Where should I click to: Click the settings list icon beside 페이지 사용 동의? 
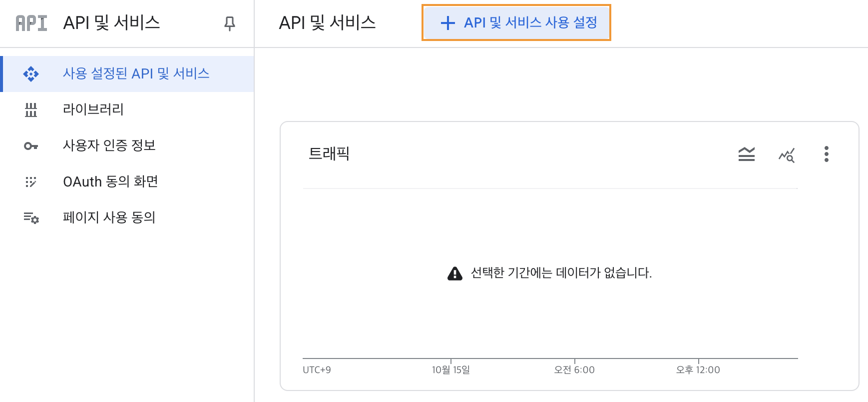click(31, 218)
